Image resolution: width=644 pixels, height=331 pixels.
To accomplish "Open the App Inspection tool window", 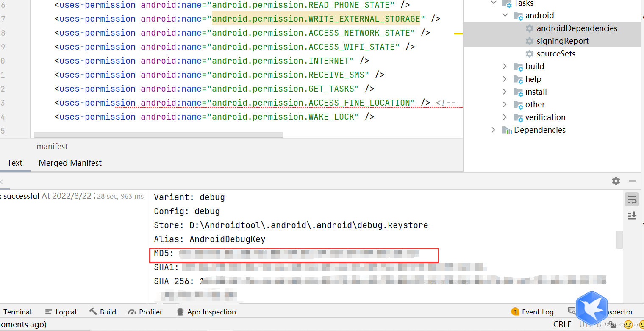I will point(206,312).
